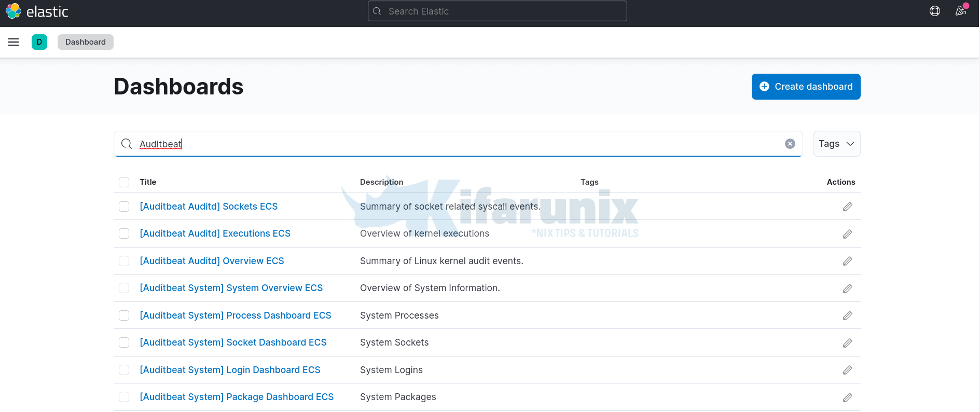Check the Process Dashboard ECS row checkbox
Image resolution: width=980 pixels, height=412 pixels.
tap(124, 315)
